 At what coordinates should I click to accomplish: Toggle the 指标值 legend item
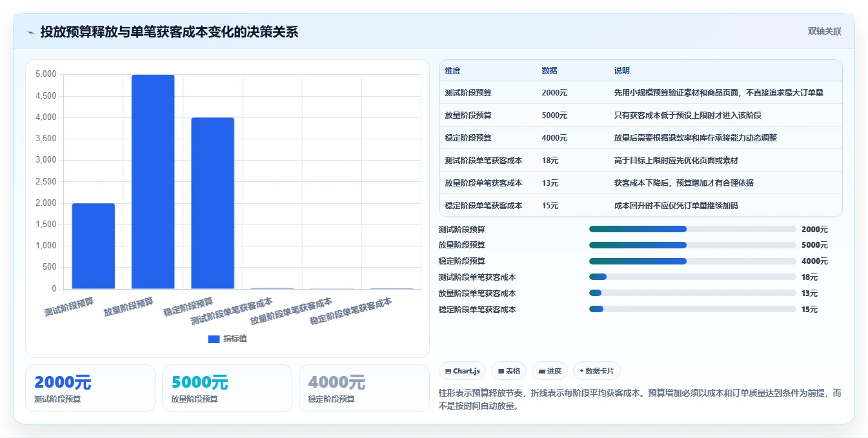tap(227, 339)
